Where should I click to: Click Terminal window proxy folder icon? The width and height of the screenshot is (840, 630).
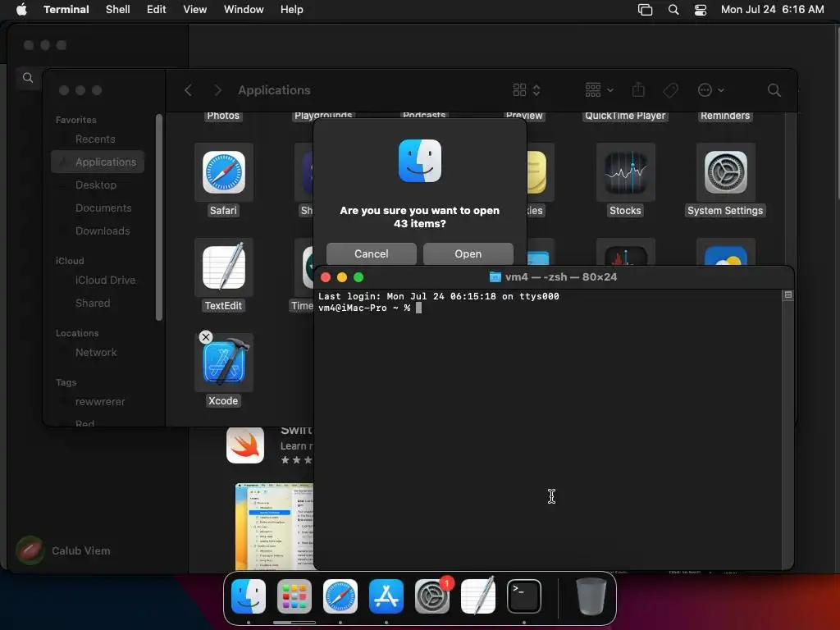[495, 277]
